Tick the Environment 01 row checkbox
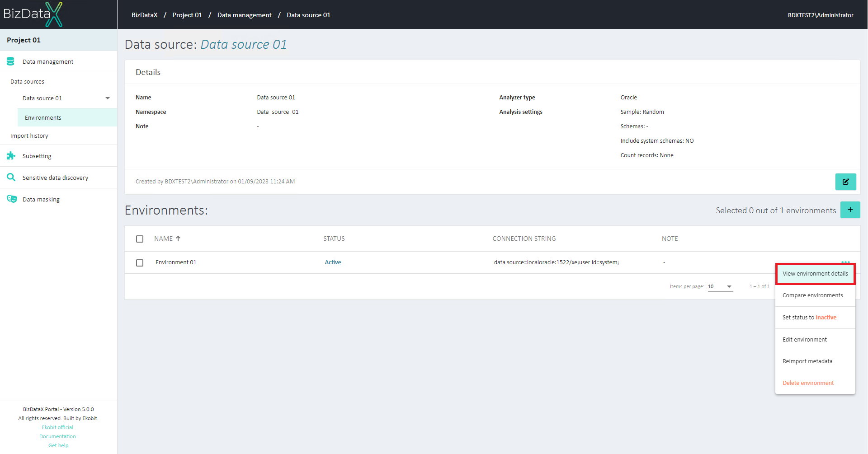This screenshot has width=868, height=454. click(140, 262)
